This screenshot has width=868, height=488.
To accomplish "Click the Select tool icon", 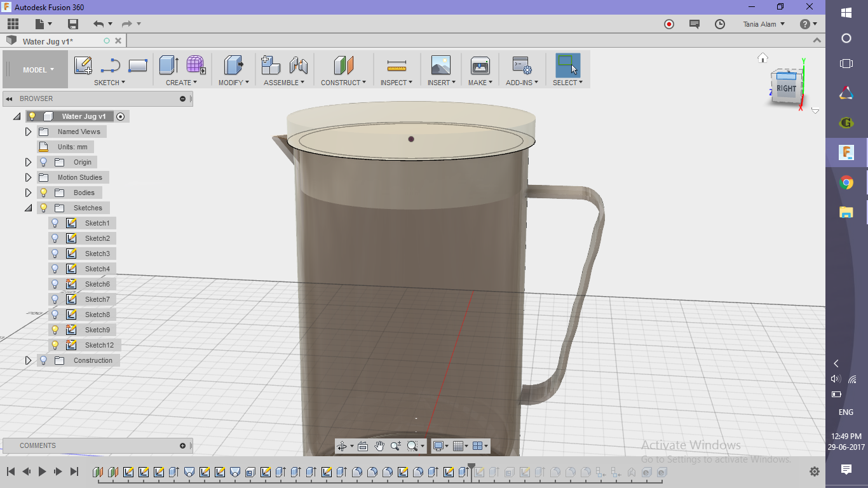I will coord(567,65).
